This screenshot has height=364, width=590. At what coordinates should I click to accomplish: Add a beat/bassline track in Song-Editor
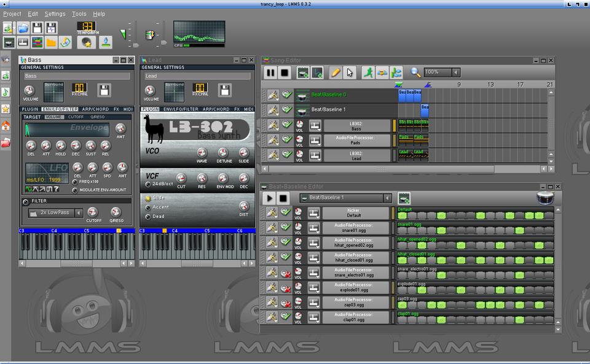pos(302,72)
